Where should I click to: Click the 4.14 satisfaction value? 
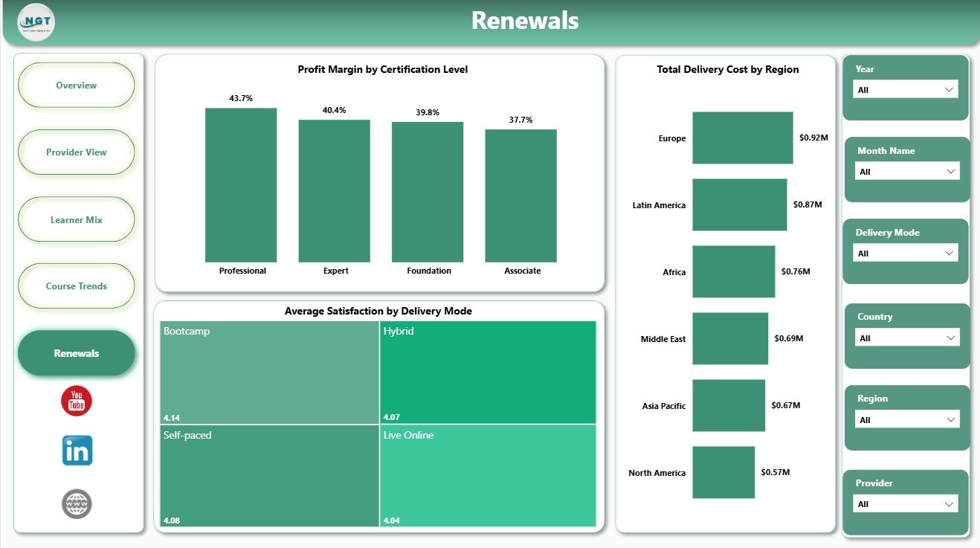pos(172,417)
